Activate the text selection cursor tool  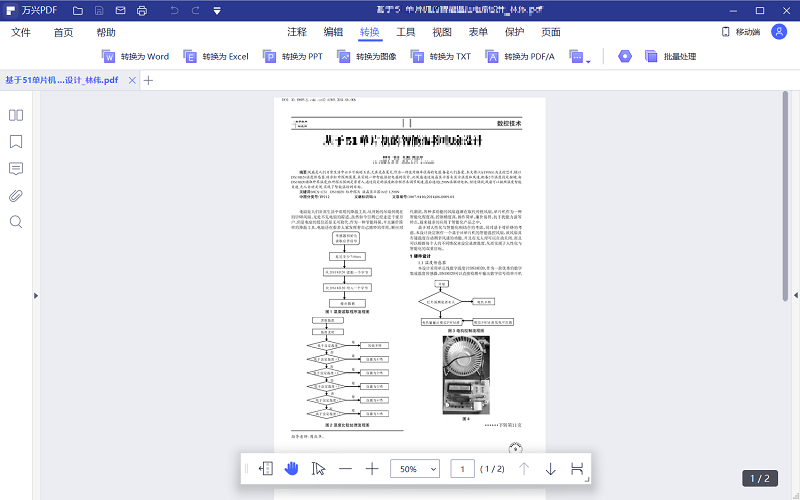[318, 468]
